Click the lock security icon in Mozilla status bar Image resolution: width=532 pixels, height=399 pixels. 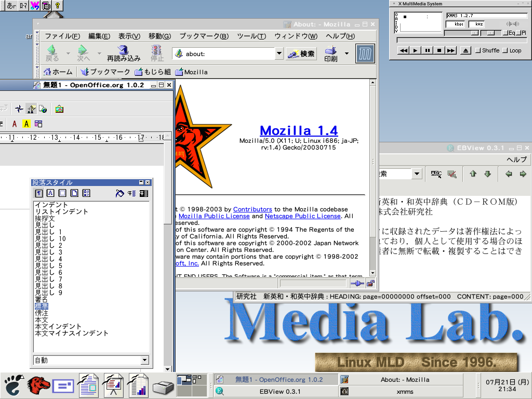tap(370, 283)
